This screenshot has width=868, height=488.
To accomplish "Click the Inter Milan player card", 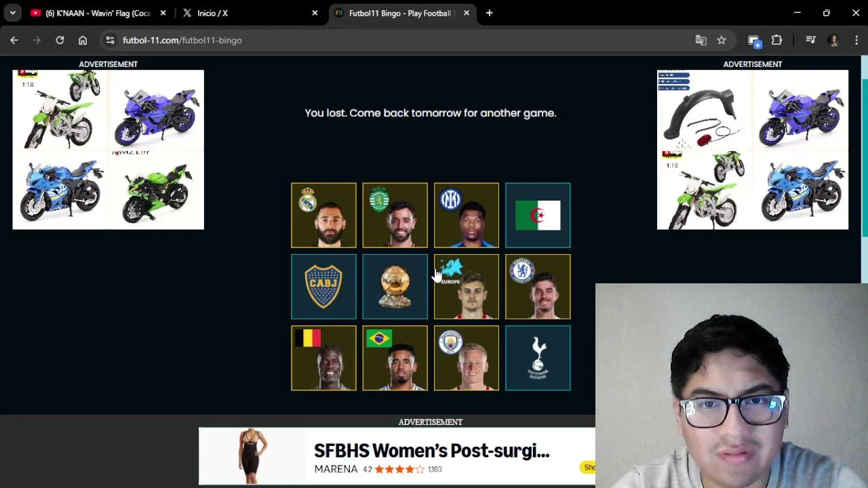I will [x=467, y=216].
